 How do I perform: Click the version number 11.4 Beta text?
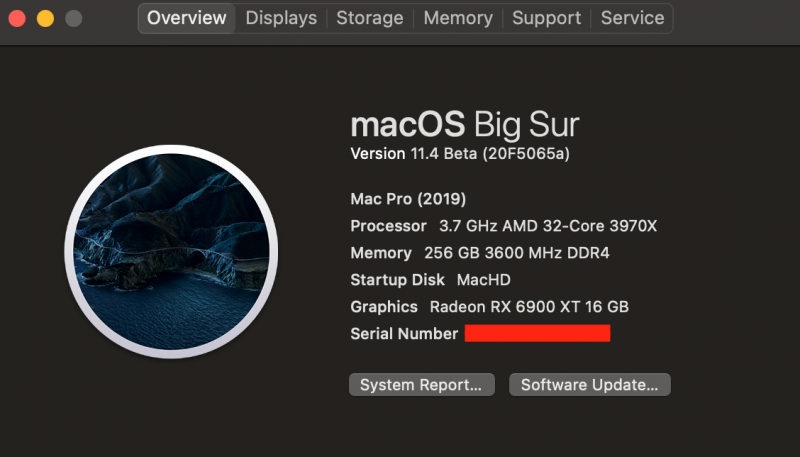[460, 154]
